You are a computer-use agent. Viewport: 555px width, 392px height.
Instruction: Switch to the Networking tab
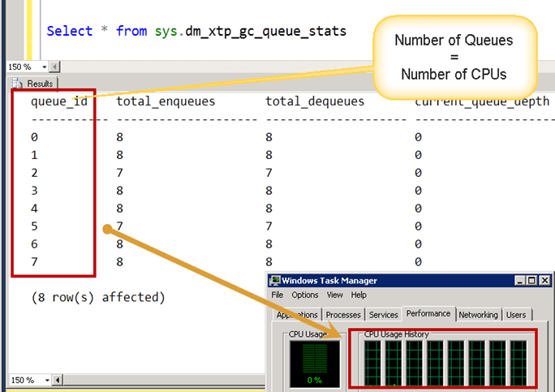click(x=478, y=315)
